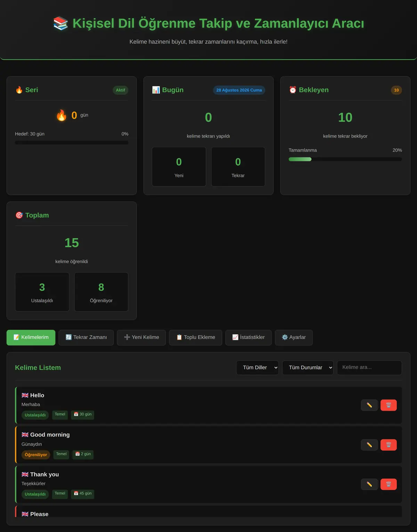Click the alarm clock icon beside Bekleyen
Screen dimensions: 417x532
tap(293, 90)
